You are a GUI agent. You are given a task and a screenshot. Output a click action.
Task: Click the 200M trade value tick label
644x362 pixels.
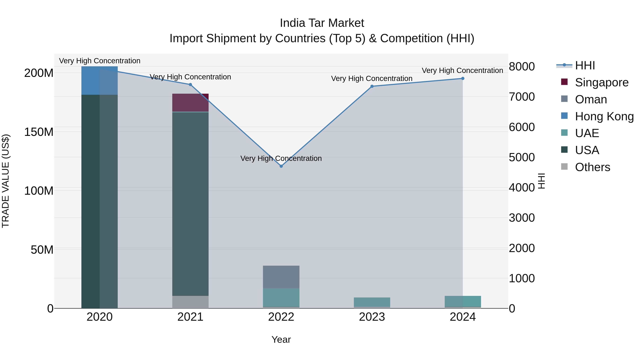(39, 73)
